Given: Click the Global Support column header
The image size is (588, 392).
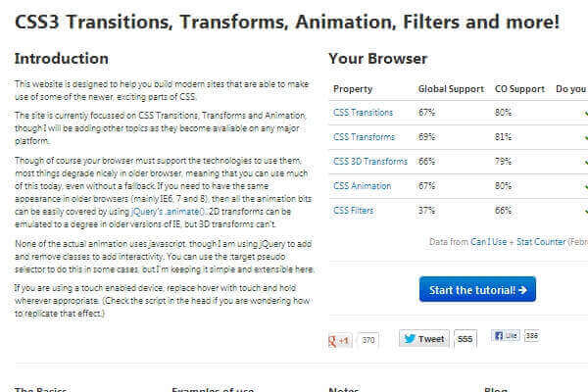Looking at the screenshot, I should (451, 88).
